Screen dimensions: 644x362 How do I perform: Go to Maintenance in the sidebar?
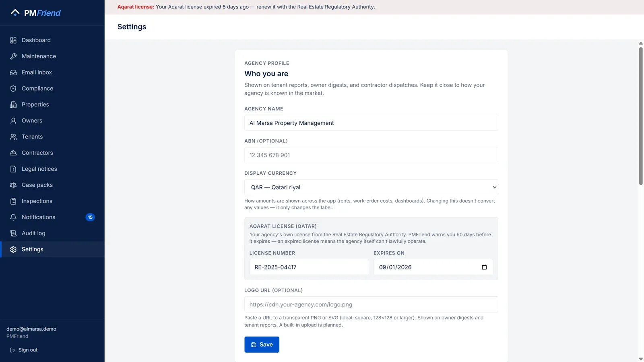(x=52, y=56)
